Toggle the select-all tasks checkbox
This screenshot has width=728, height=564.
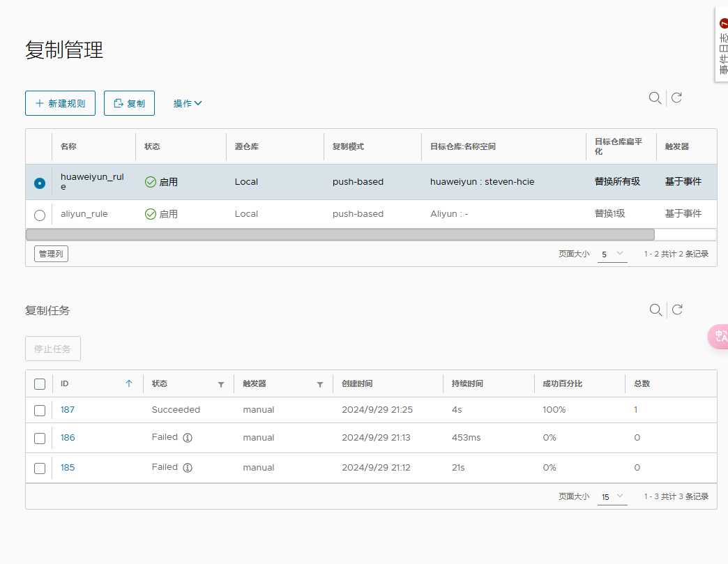(x=40, y=384)
